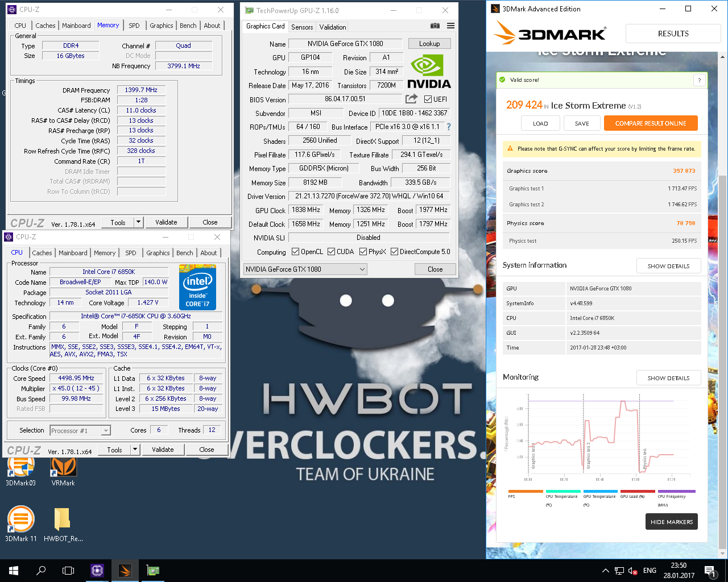Toggle the green CPU Temperature legend swatch
This screenshot has width=728, height=582.
pos(563,491)
